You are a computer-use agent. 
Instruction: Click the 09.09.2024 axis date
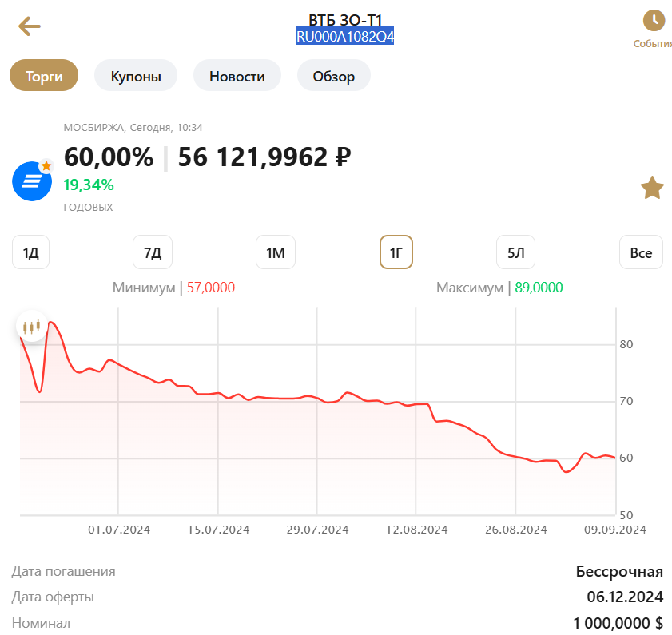point(615,530)
